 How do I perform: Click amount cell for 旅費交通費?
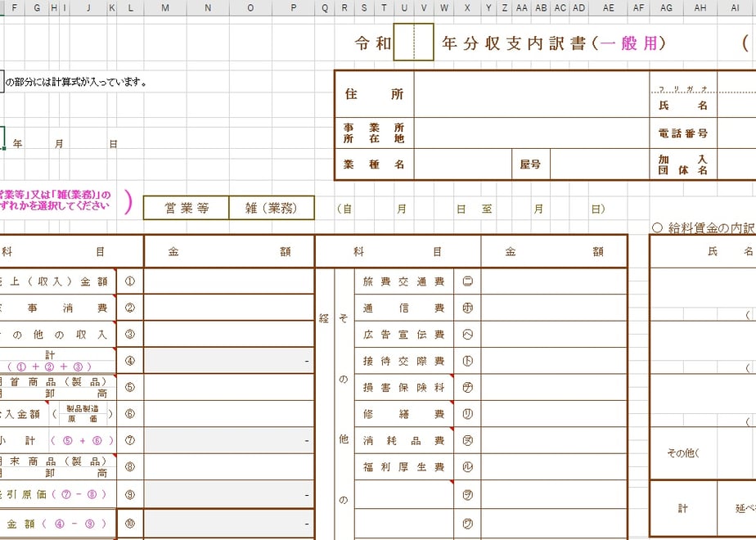pos(554,281)
